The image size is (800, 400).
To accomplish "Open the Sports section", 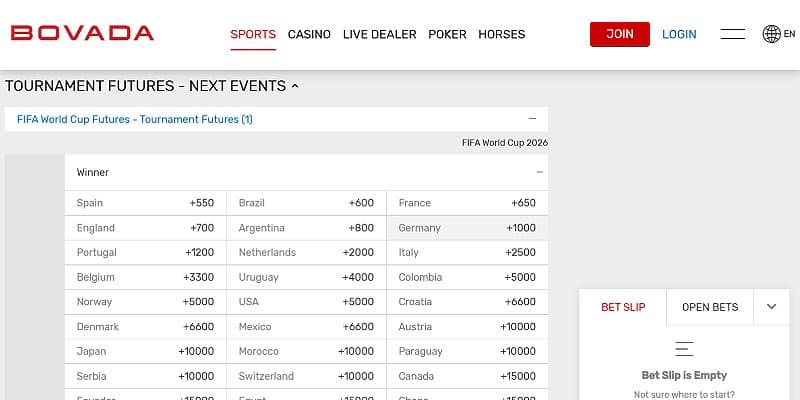I will [252, 34].
